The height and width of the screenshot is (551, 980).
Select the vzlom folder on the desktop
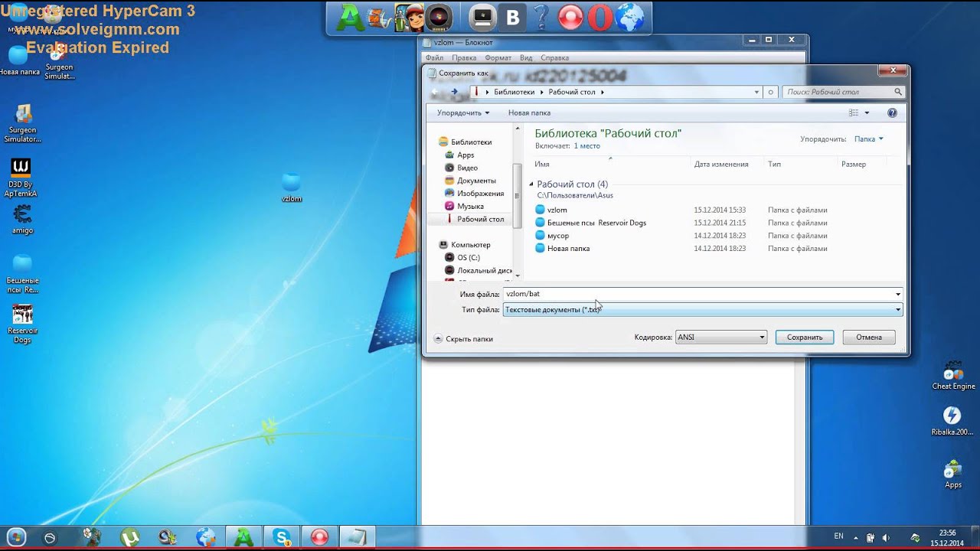pos(291,187)
